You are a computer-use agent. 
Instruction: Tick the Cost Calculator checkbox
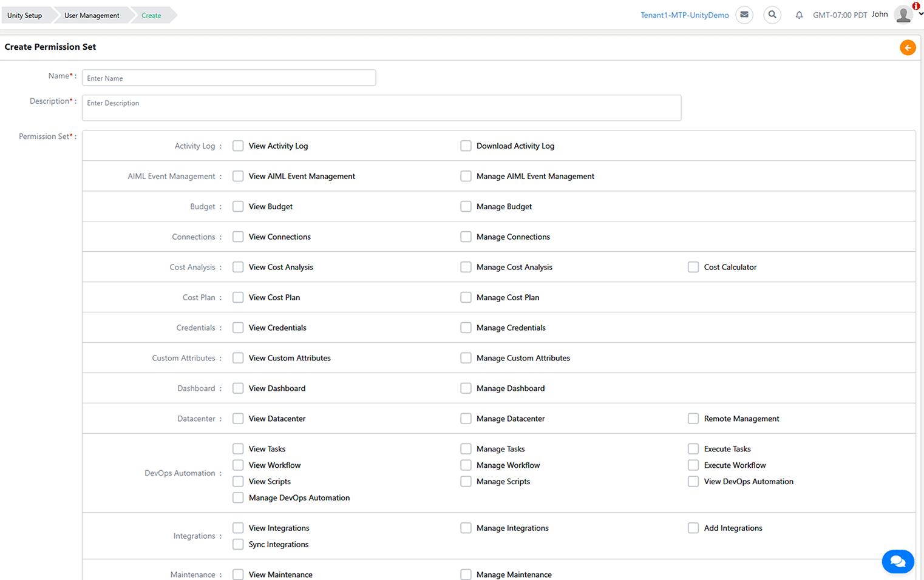[693, 267]
